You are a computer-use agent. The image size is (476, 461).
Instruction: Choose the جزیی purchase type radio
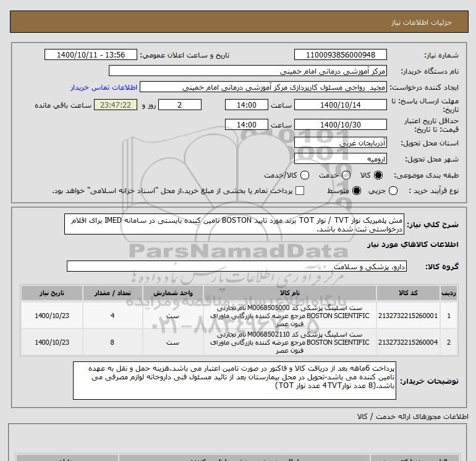[x=393, y=191]
